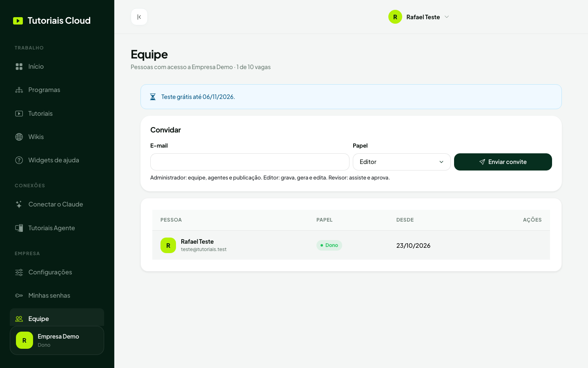
Task: Expand the Rafael Teste user menu chevron
Action: pyautogui.click(x=447, y=17)
